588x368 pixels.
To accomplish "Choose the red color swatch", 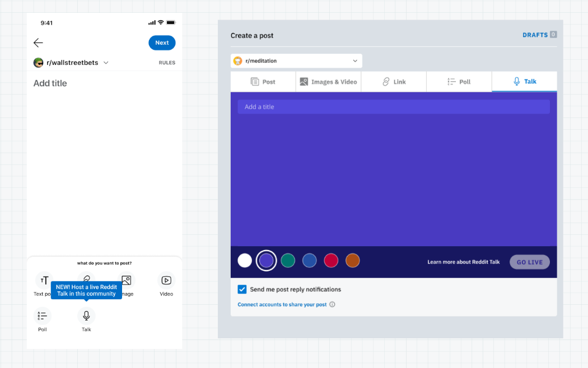I will [331, 261].
